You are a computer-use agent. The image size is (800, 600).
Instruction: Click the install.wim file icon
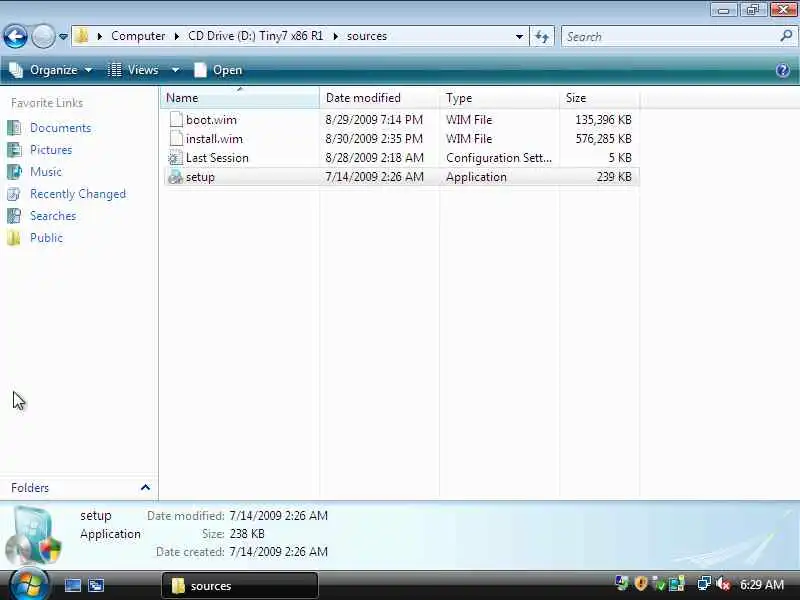[x=176, y=139]
